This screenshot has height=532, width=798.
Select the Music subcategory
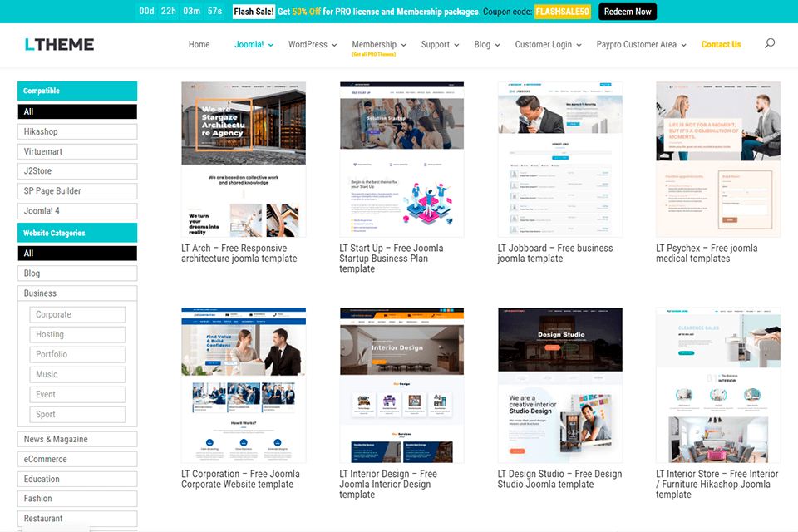[x=77, y=374]
